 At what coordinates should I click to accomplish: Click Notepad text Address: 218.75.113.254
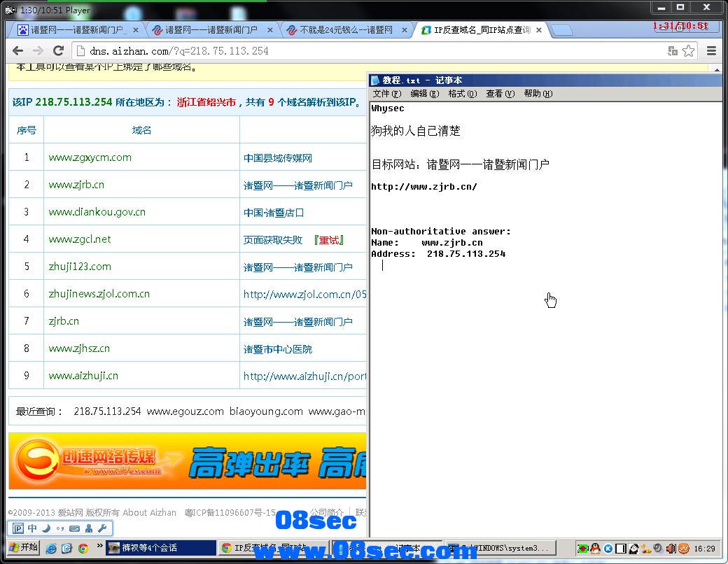point(438,254)
